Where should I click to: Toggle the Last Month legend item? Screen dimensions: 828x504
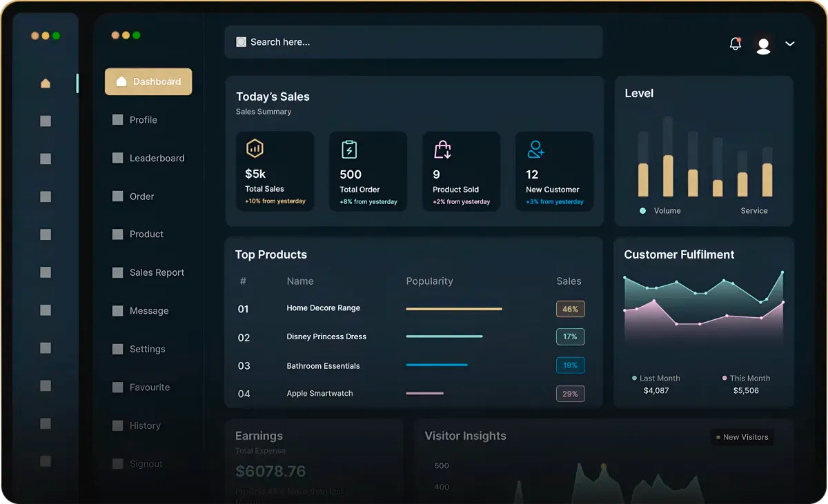655,379
